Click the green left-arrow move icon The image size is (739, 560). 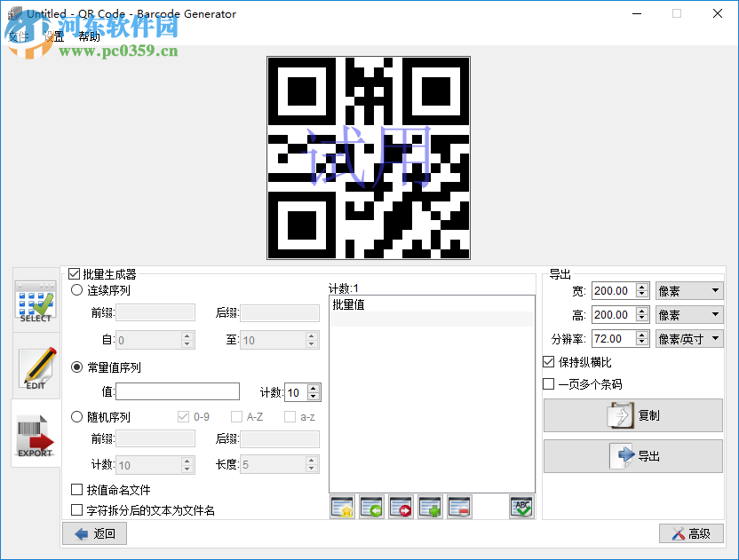[x=371, y=507]
